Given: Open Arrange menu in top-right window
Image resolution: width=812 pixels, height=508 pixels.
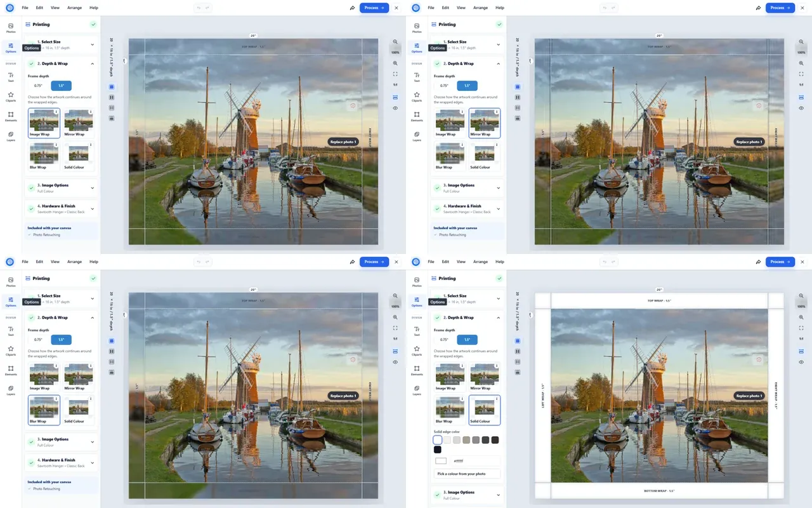Looking at the screenshot, I should click(x=480, y=8).
